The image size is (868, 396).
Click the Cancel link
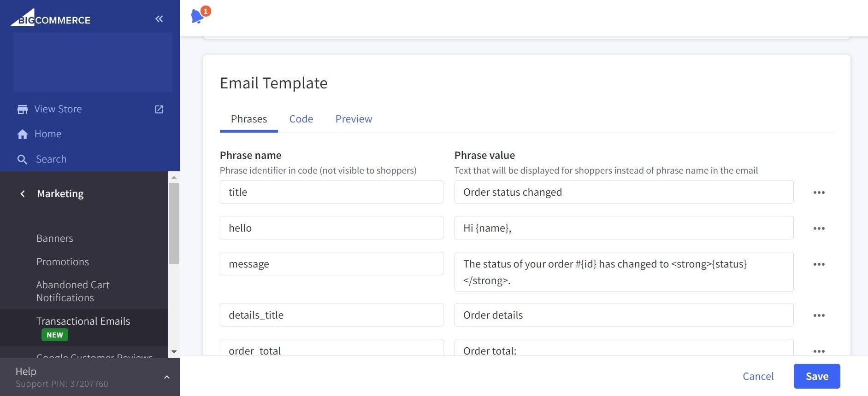(758, 376)
